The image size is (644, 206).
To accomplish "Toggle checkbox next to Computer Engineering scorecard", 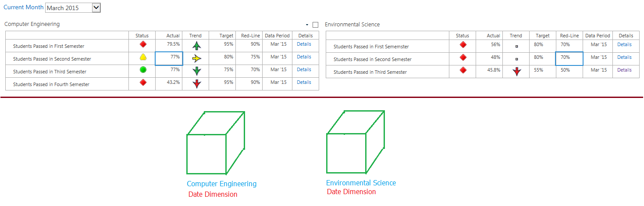I will tap(315, 25).
